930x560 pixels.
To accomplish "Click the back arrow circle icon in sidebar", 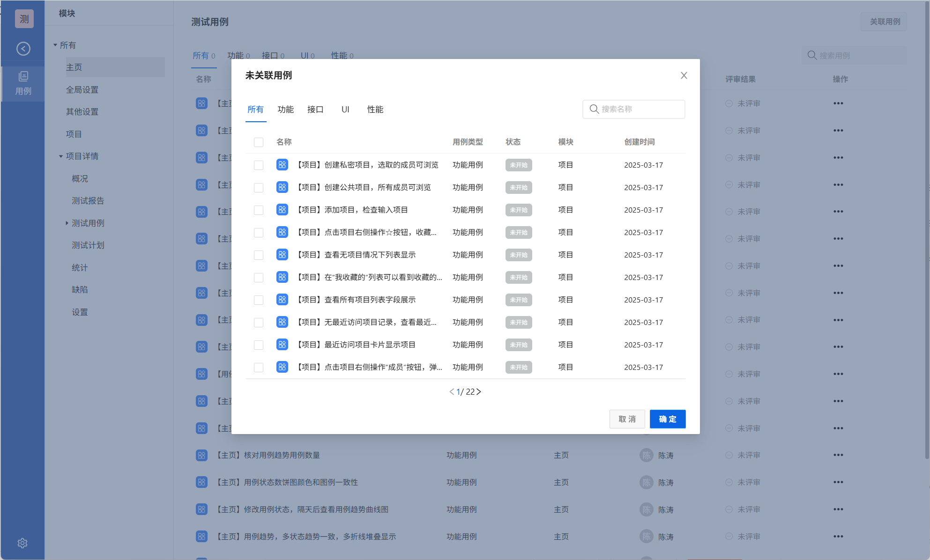I will (23, 49).
